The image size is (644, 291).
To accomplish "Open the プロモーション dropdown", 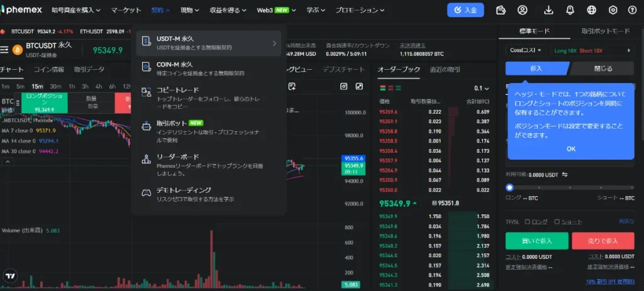I will pyautogui.click(x=360, y=10).
